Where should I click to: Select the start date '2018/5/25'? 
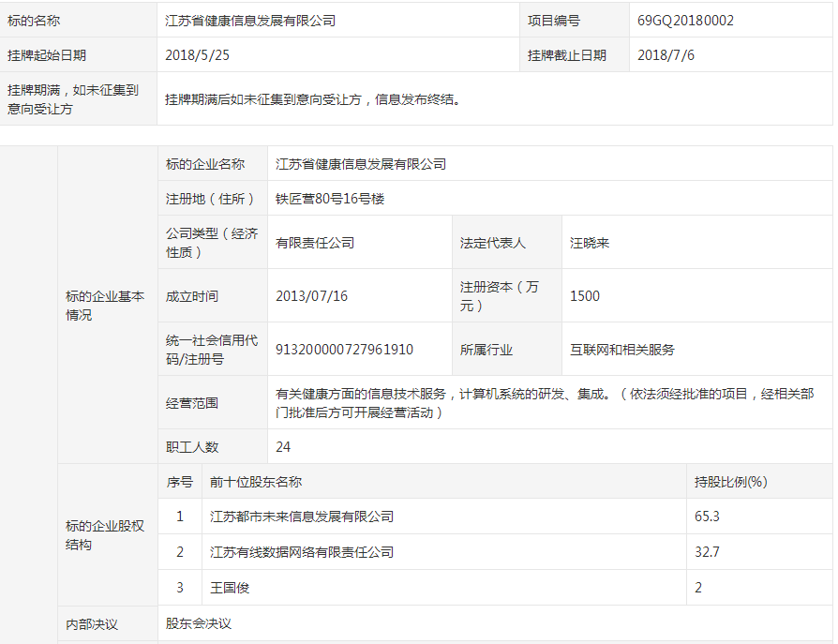pyautogui.click(x=197, y=55)
